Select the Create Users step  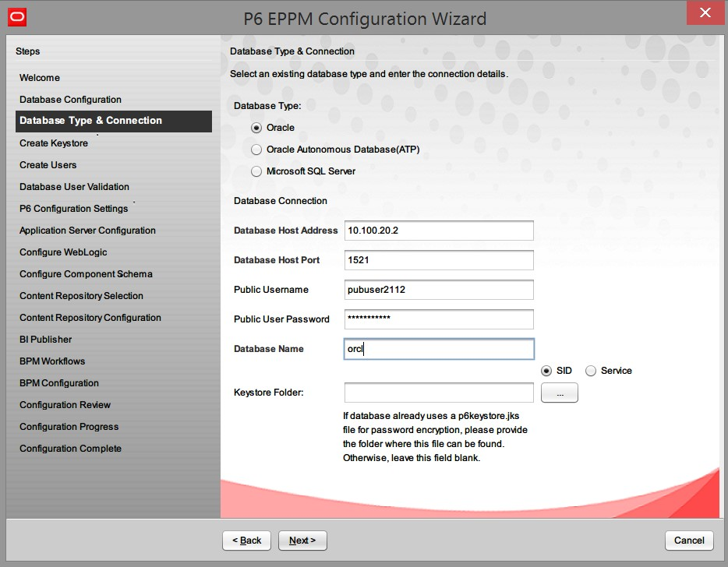click(x=48, y=164)
